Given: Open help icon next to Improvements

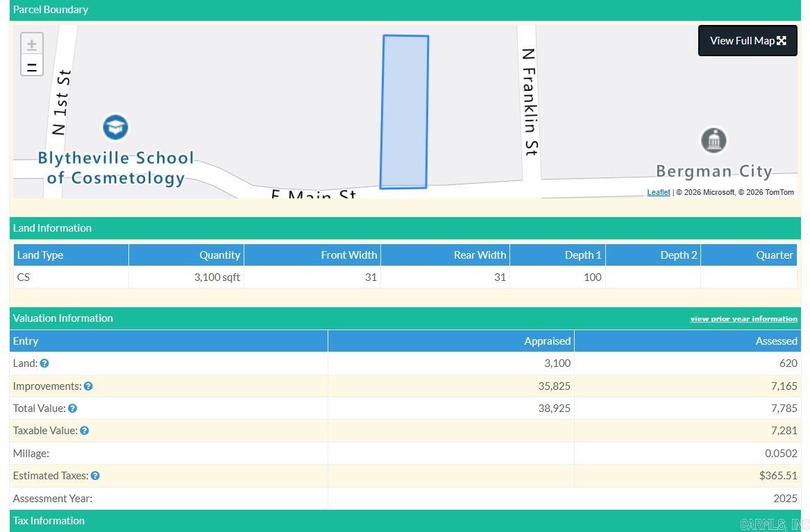Looking at the screenshot, I should pyautogui.click(x=88, y=386).
